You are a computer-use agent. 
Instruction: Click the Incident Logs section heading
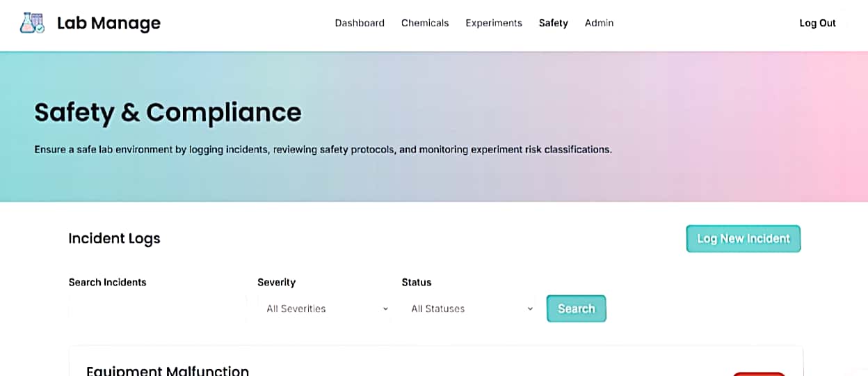pos(114,238)
